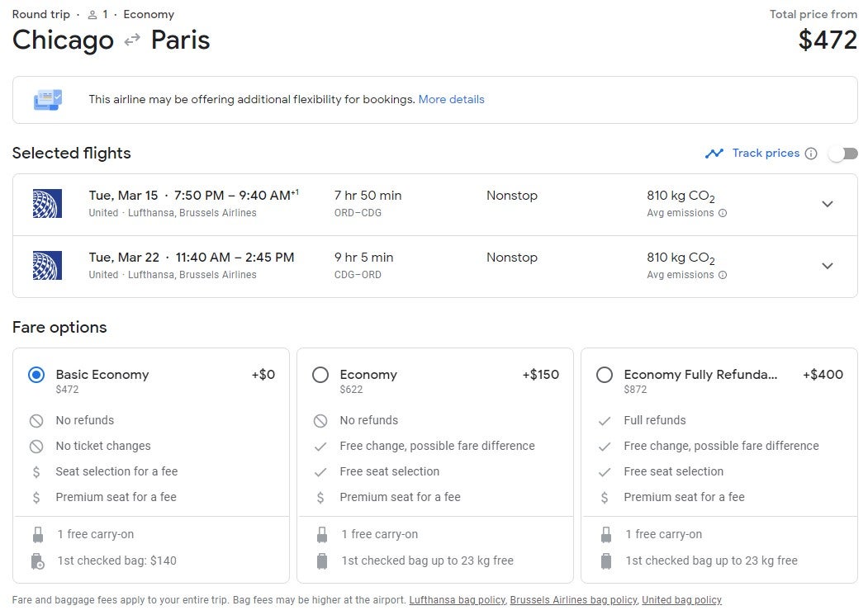Open Brussels Airlines bag policy link
This screenshot has width=868, height=615.
[x=573, y=600]
